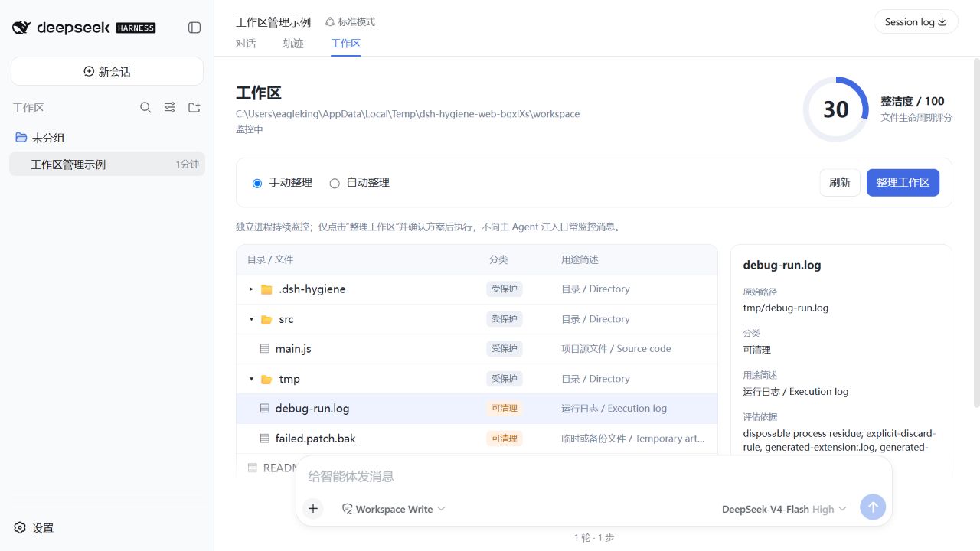Click the tmp folder icon
980x551 pixels.
click(x=266, y=379)
